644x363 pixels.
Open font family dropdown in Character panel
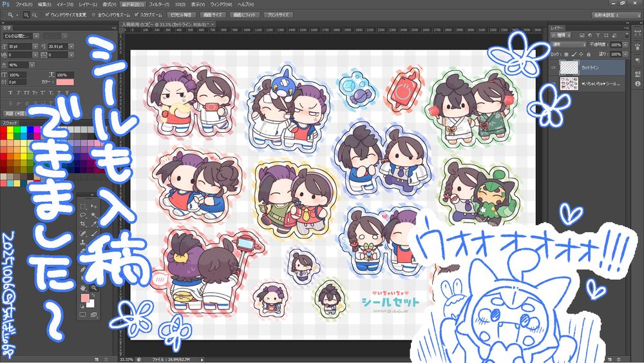point(36,36)
